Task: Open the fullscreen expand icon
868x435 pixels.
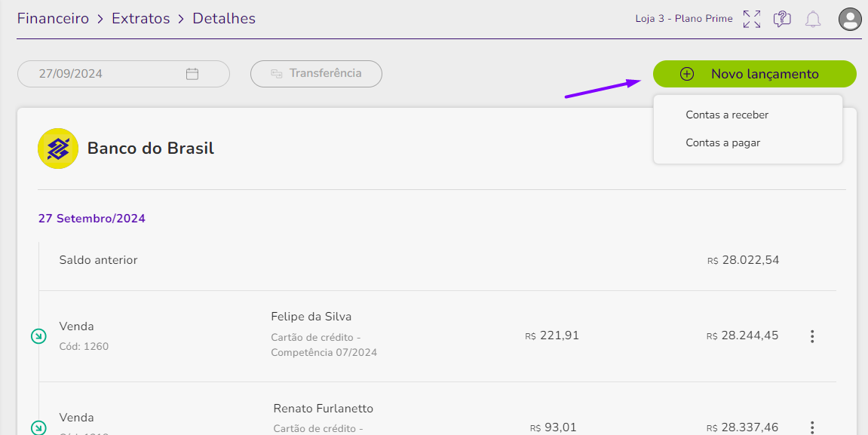Action: pyautogui.click(x=752, y=19)
